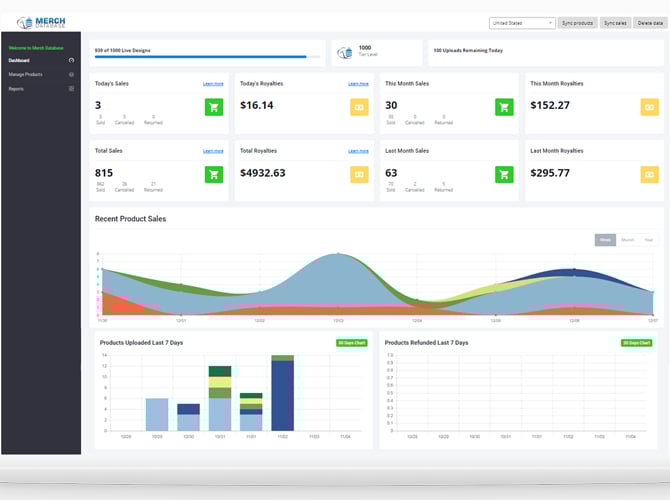Click the Today's Sales green cart icon
The width and height of the screenshot is (670, 500).
[214, 107]
